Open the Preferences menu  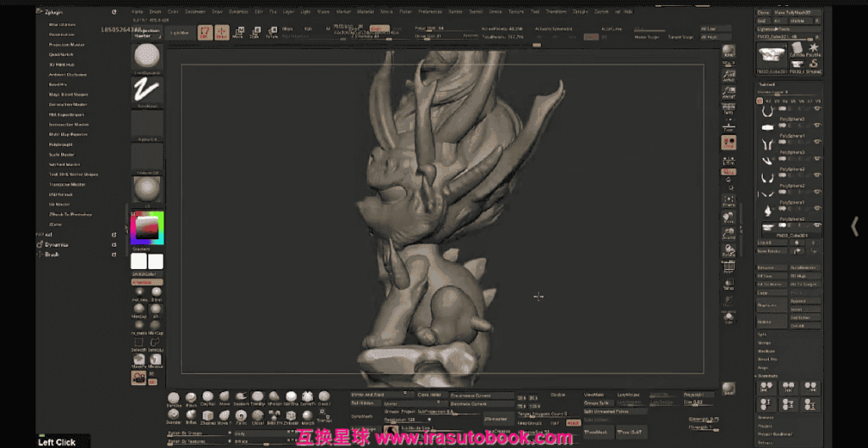click(x=430, y=11)
